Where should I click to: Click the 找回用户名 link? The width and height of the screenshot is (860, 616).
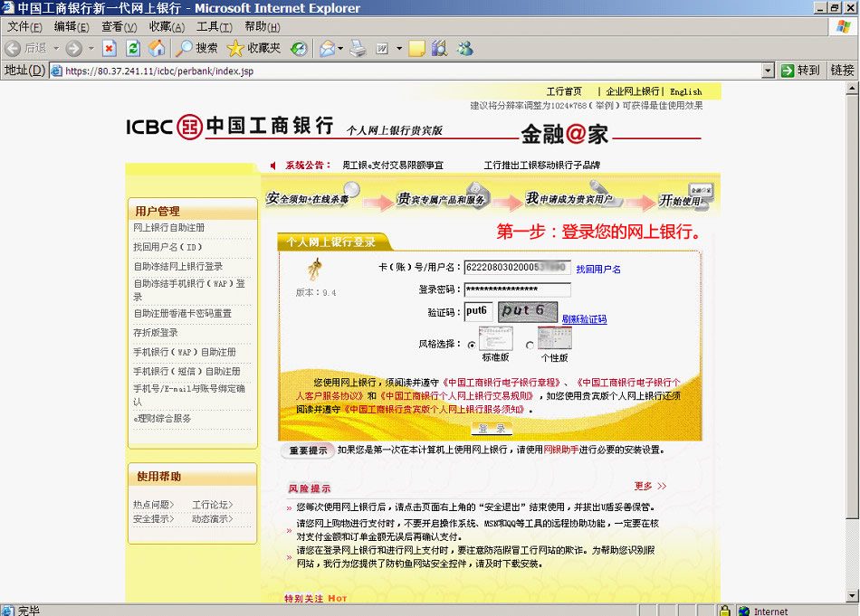click(598, 269)
